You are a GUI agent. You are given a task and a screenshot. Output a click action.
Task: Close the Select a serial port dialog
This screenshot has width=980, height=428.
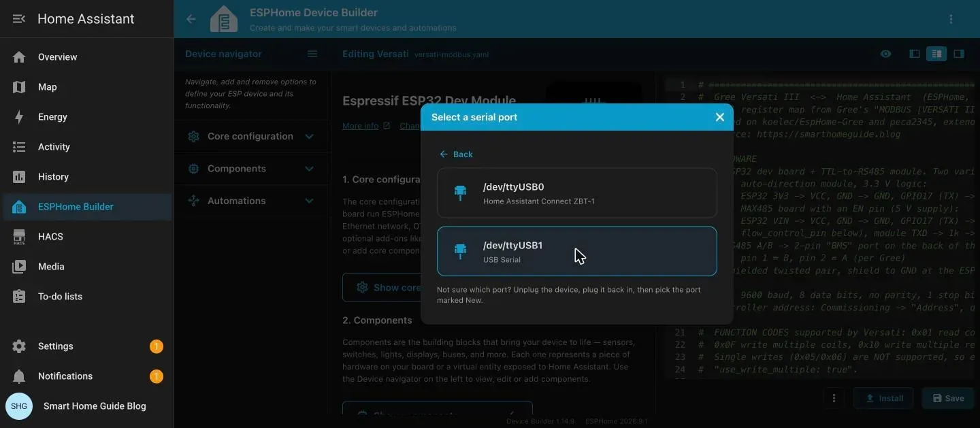pos(719,117)
